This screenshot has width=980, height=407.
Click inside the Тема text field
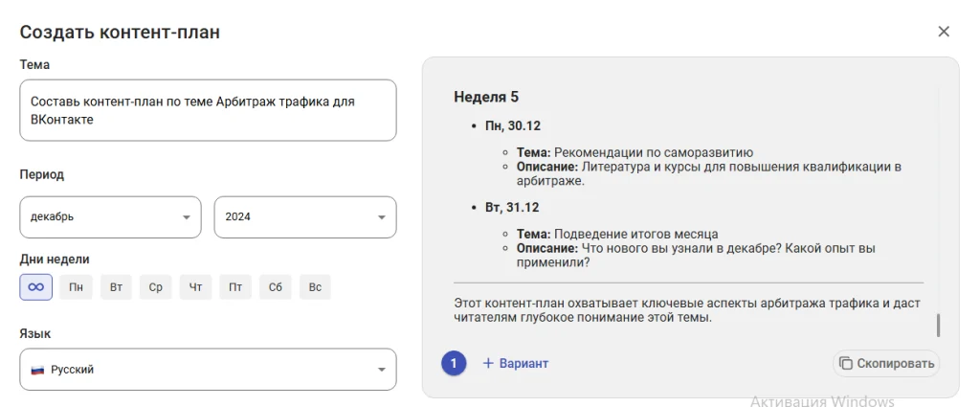(208, 110)
